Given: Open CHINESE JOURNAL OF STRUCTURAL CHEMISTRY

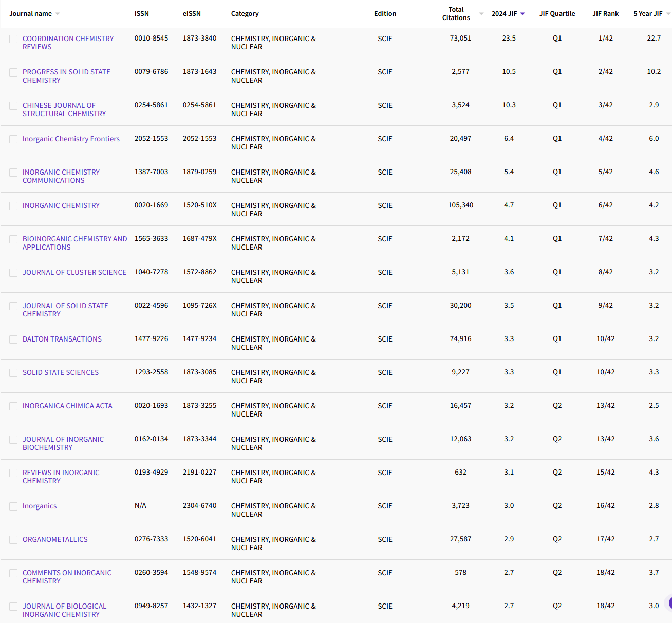Looking at the screenshot, I should tap(64, 109).
